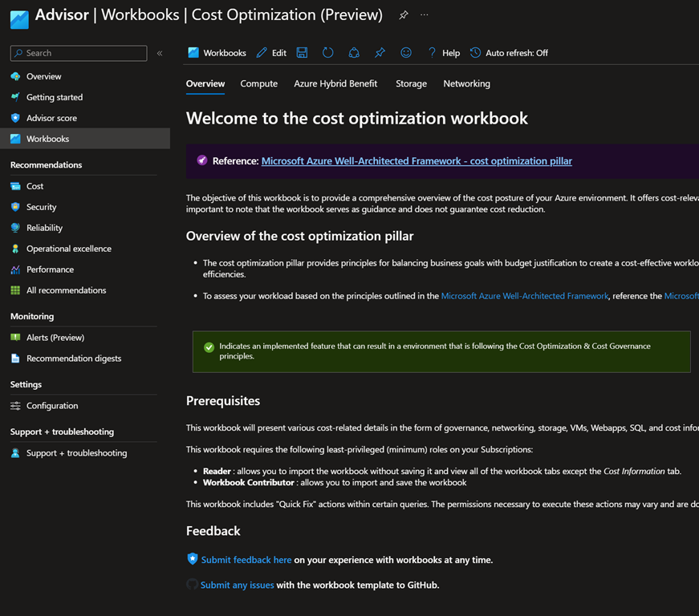Collapse the left sidebar with the chevron
The image size is (699, 616).
pos(160,53)
